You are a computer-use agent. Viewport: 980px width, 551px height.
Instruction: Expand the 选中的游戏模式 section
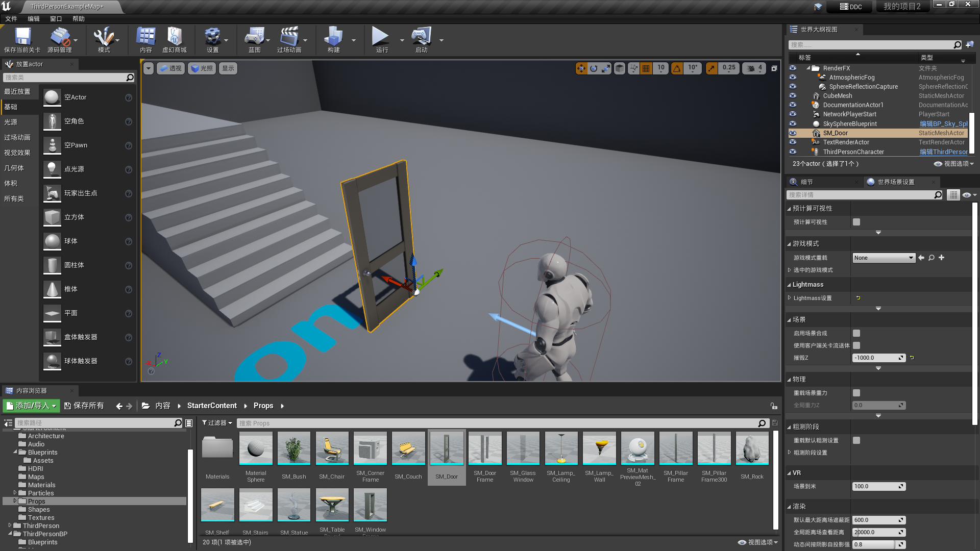[789, 270]
